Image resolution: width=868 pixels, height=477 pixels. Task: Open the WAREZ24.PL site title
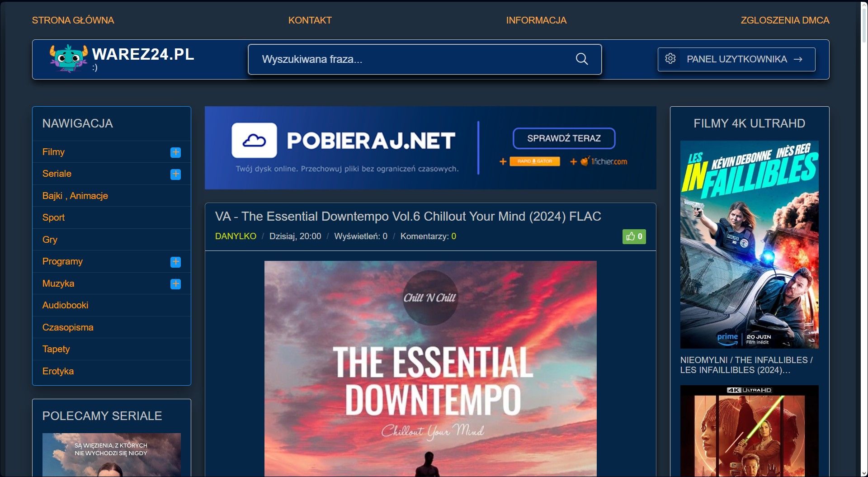(143, 54)
